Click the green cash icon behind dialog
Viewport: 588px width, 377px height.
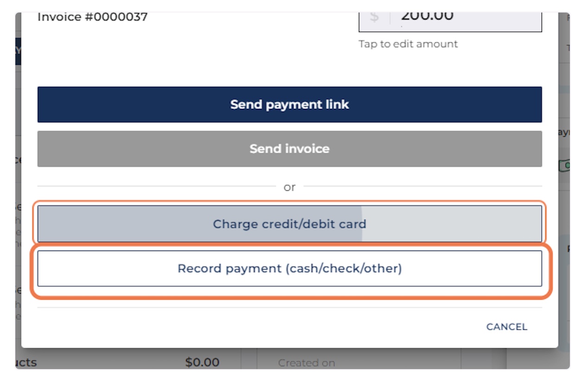563,164
